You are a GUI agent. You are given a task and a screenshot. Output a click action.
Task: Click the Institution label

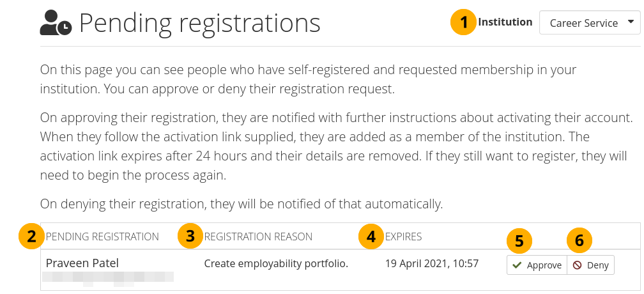pos(505,22)
